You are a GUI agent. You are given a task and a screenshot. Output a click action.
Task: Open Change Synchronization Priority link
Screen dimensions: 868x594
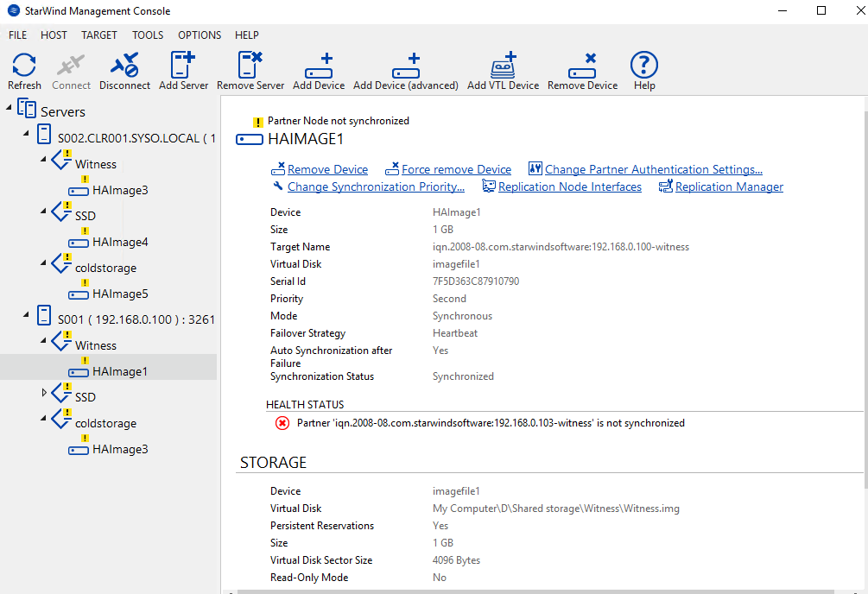376,186
